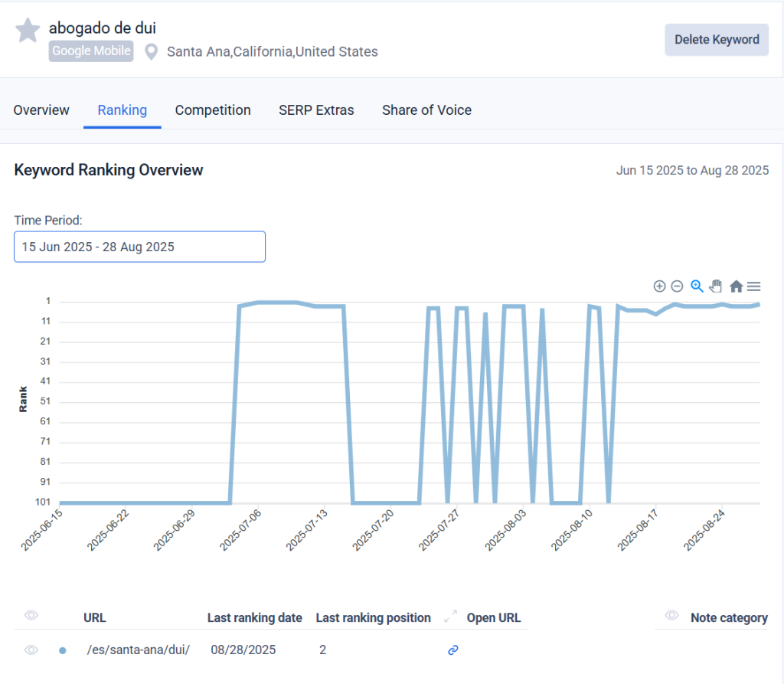Image resolution: width=784 pixels, height=684 pixels.
Task: Switch to the Competition tab
Action: tap(213, 110)
